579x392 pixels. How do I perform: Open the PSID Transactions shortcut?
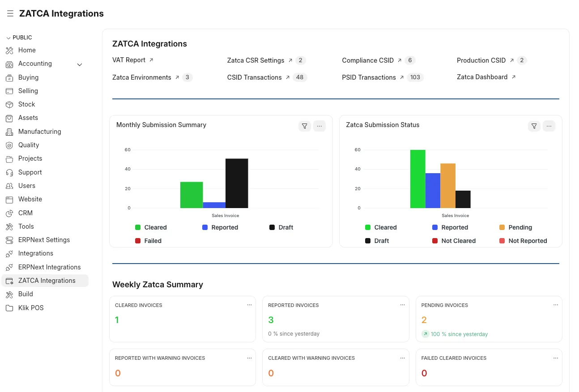[x=369, y=77]
